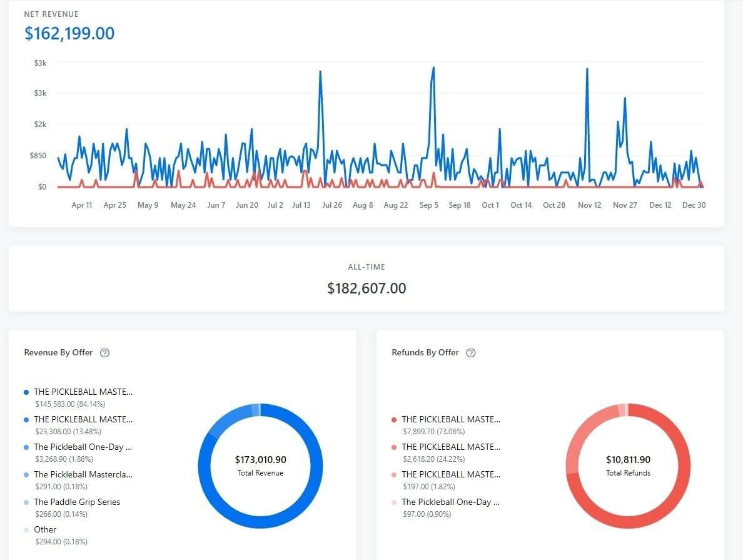Click the $162,199.00 net revenue amount
Screen dimensions: 743x560
[x=69, y=33]
